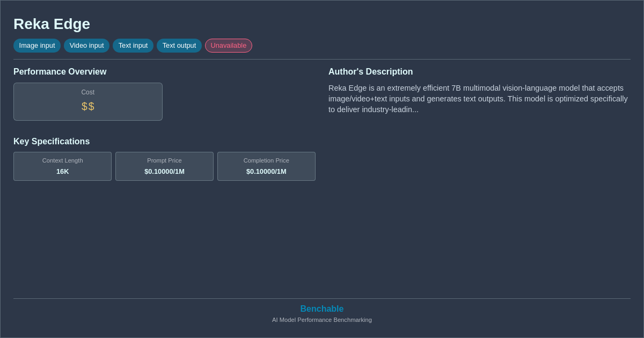Viewport: 644px width, 338px height.
Task: Click the Performance Overview heading
Action: [x=60, y=72]
